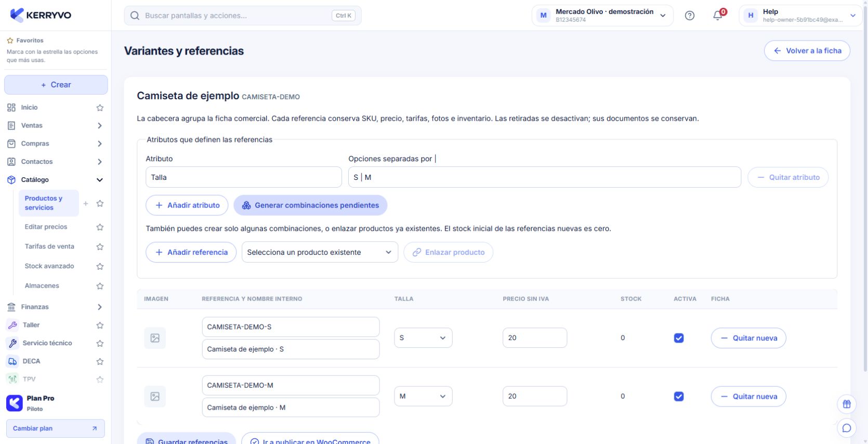This screenshot has width=868, height=444.
Task: Star the Tarifas de venta option
Action: (x=100, y=246)
